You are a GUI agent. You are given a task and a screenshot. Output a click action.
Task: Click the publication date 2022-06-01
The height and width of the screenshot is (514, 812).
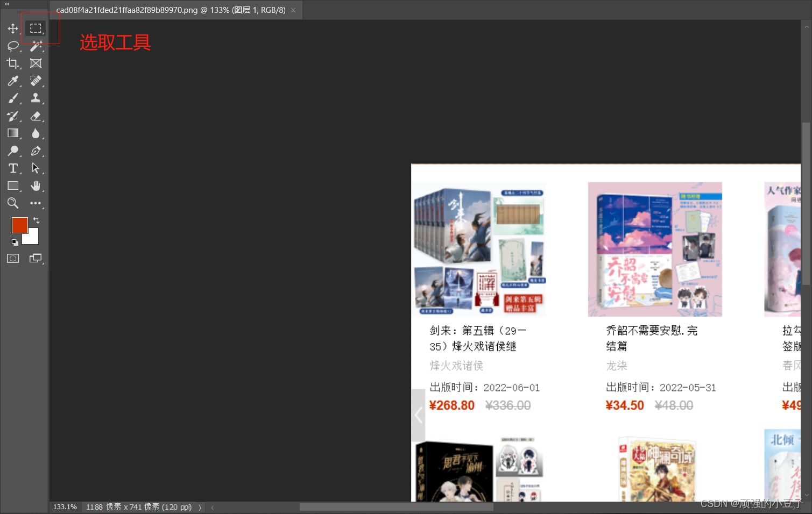pos(511,388)
